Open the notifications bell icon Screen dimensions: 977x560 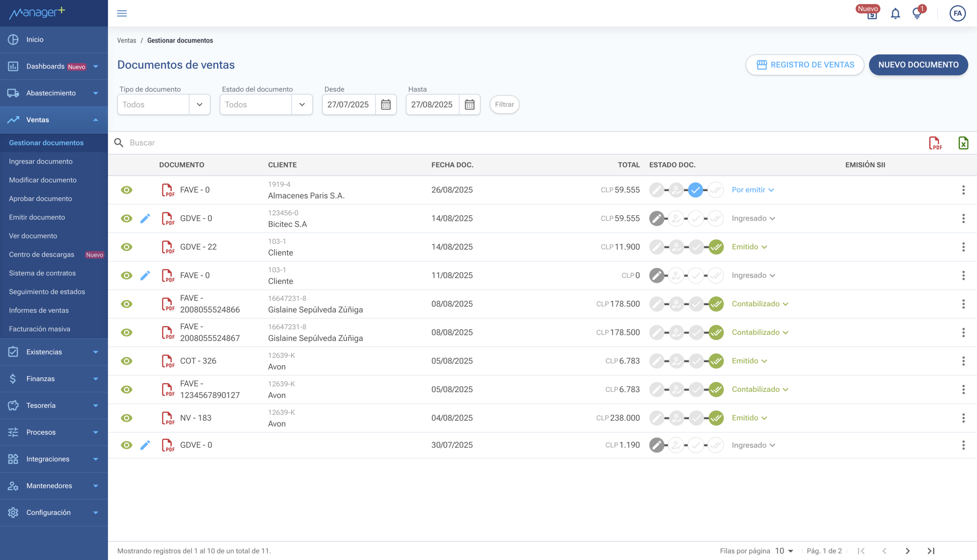pos(895,14)
